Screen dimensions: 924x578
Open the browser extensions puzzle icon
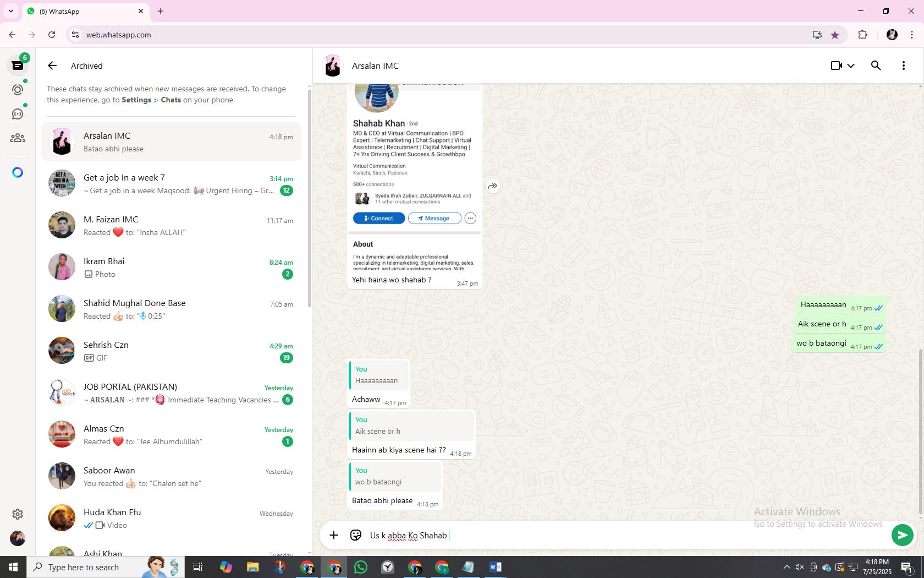pos(862,35)
